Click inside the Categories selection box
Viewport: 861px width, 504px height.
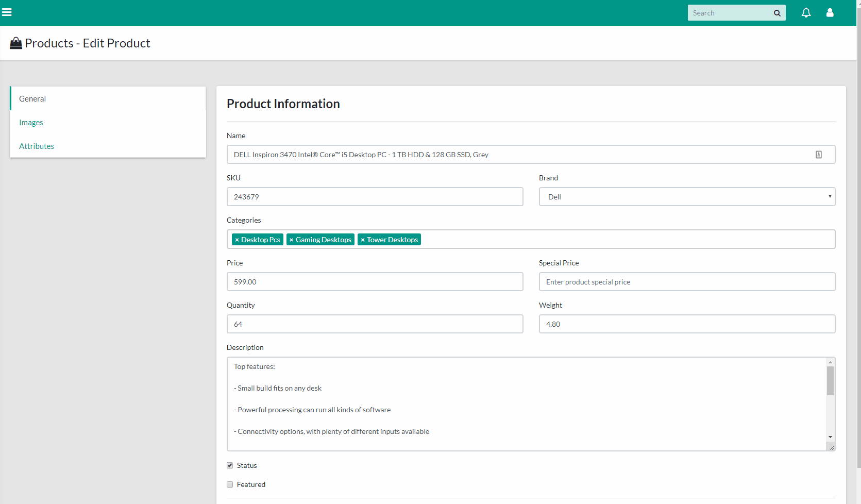point(567,239)
